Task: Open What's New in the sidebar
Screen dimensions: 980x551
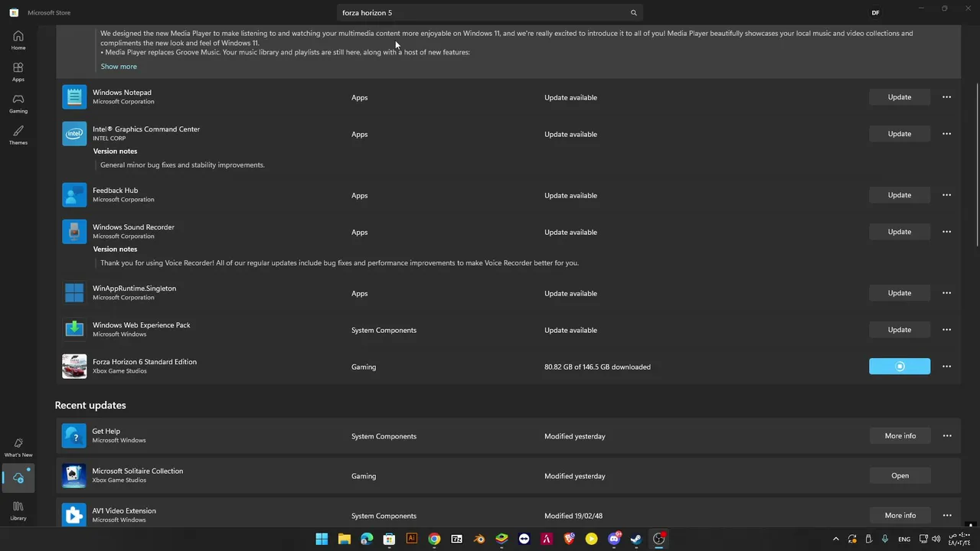Action: 18,447
